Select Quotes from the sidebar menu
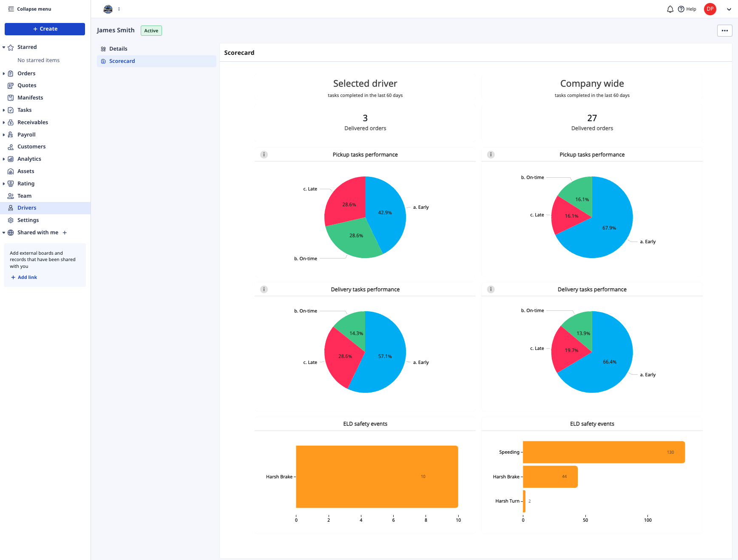The image size is (738, 560). 27,85
